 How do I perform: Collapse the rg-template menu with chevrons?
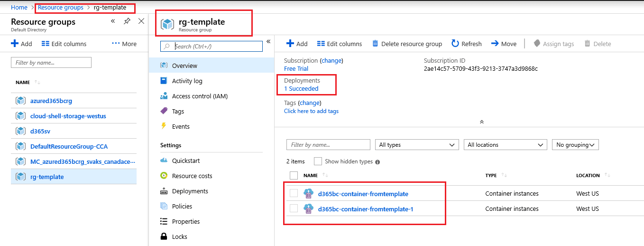(268, 41)
